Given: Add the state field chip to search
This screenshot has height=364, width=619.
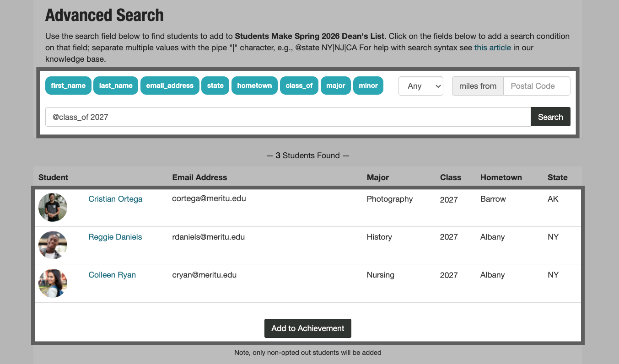Looking at the screenshot, I should coord(215,86).
